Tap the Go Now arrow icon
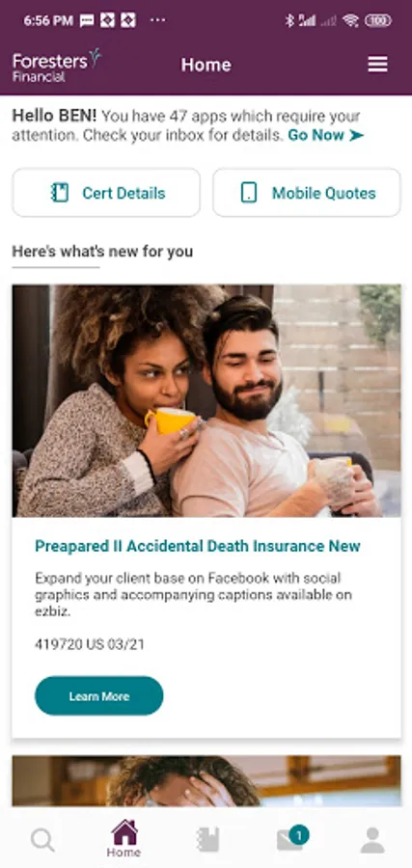The image size is (412, 868). click(x=357, y=135)
